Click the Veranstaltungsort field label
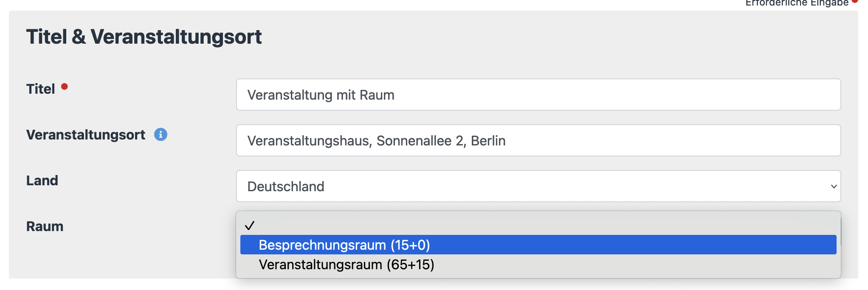The height and width of the screenshot is (290, 868). (85, 135)
